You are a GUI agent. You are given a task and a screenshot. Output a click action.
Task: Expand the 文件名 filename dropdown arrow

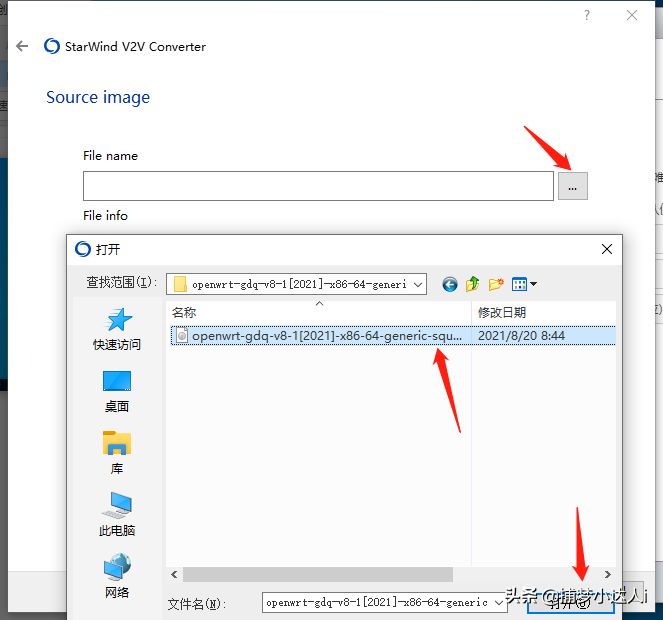point(499,602)
